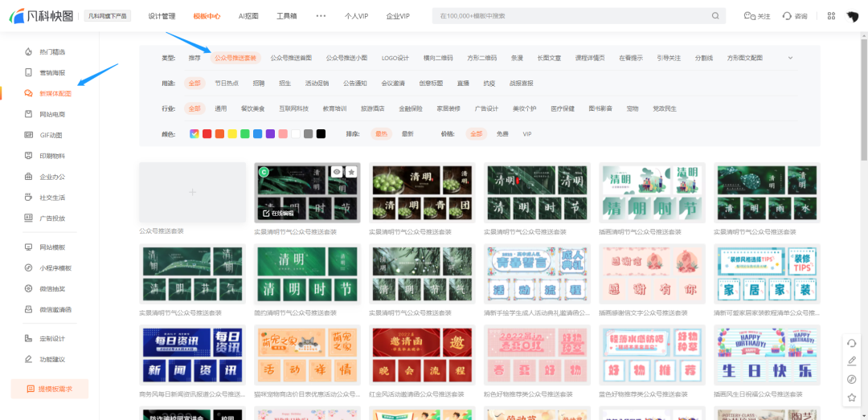Open 个人VIP page

coord(356,16)
